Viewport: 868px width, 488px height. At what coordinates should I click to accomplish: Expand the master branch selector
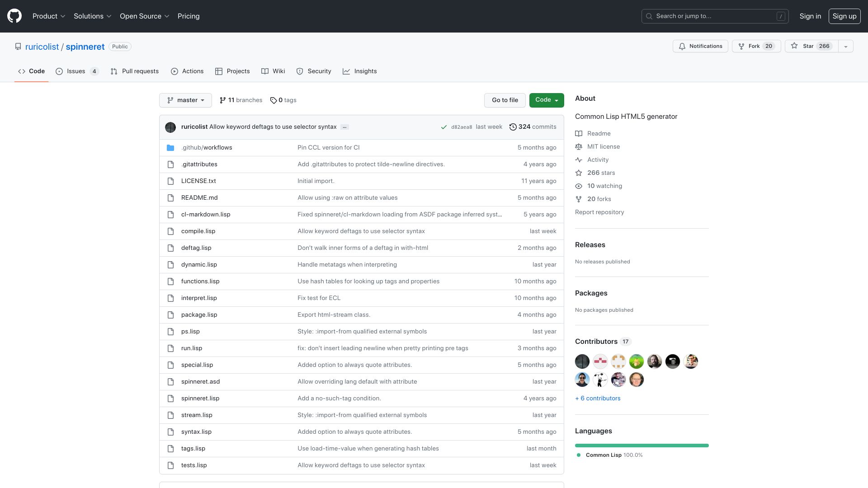point(185,100)
